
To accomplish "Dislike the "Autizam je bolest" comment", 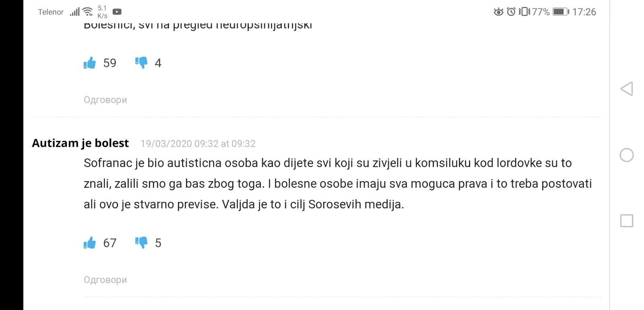I will (x=141, y=243).
